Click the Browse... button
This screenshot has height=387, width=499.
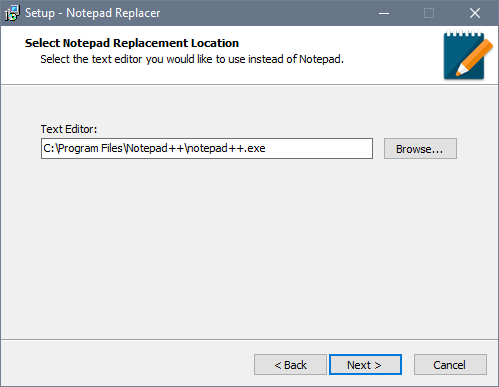[x=420, y=149]
